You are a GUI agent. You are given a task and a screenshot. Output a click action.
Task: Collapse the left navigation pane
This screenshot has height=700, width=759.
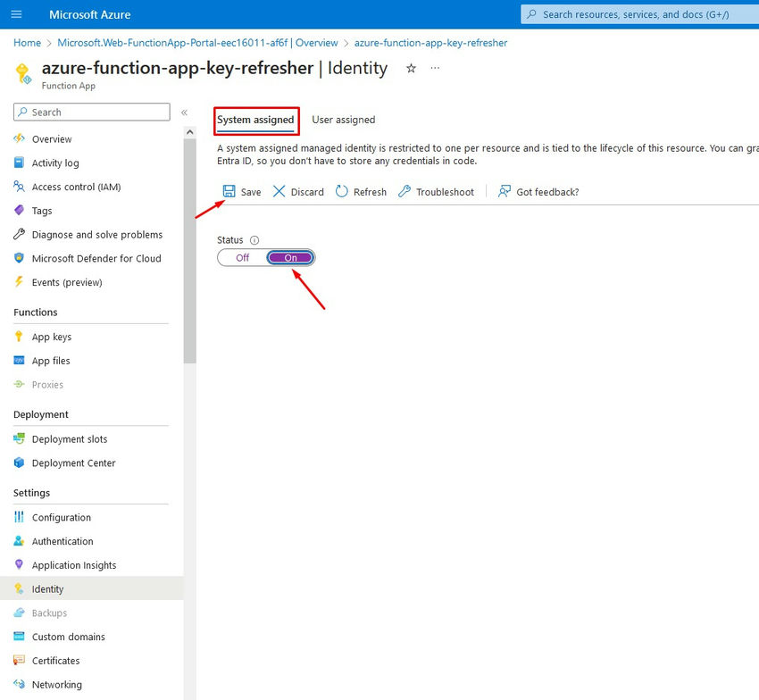[x=185, y=112]
